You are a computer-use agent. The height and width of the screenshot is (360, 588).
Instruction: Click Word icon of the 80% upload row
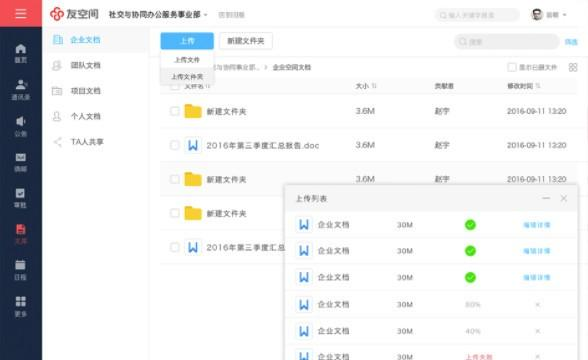(304, 304)
